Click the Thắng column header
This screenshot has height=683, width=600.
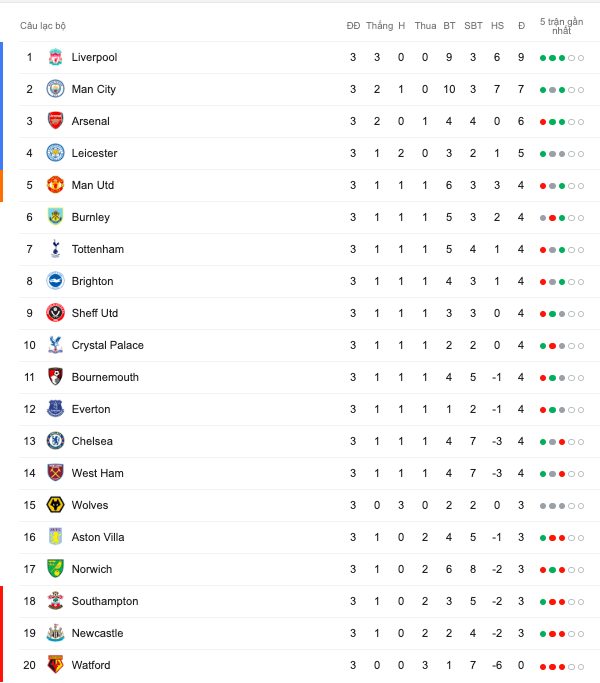click(x=379, y=25)
